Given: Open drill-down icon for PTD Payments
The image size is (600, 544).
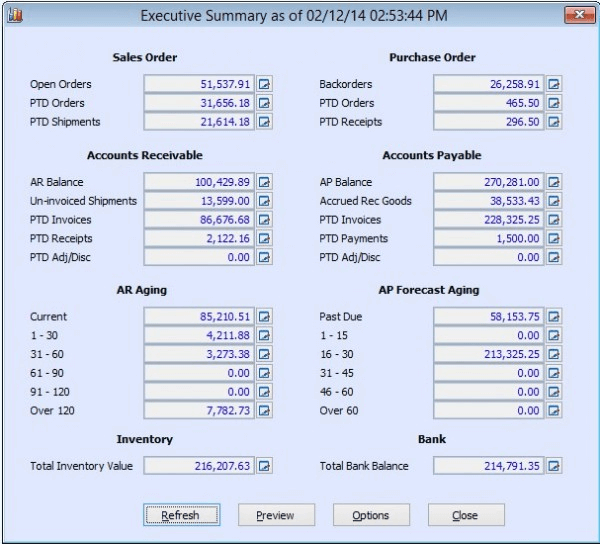Looking at the screenshot, I should [554, 238].
